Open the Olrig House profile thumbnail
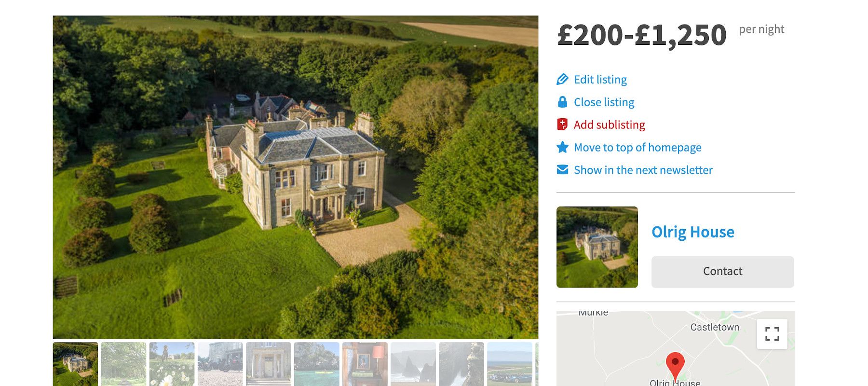This screenshot has width=868, height=386. tap(597, 247)
